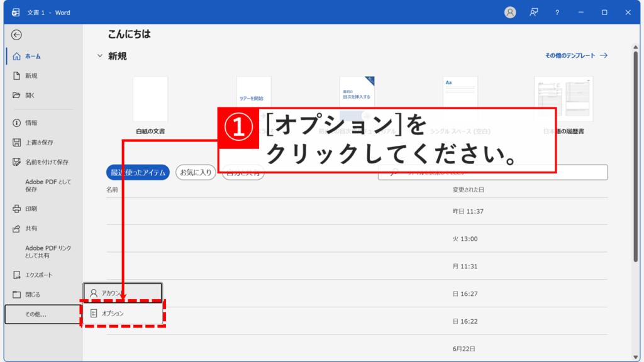Open the ホーム home icon
Screen dimensions: 644x362
16,56
